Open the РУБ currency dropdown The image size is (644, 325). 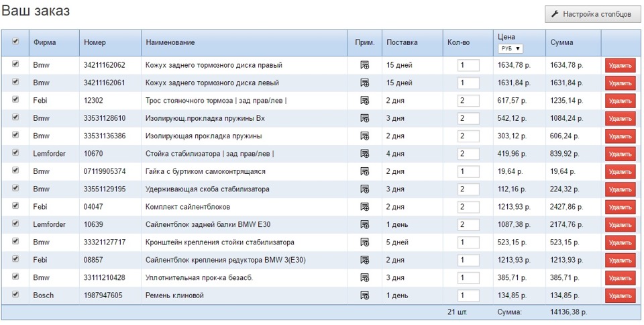click(510, 48)
